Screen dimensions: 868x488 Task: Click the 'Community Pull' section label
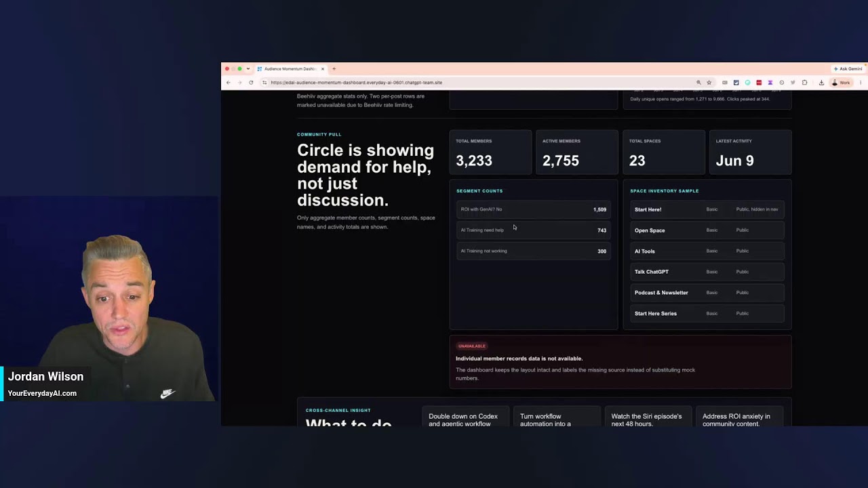pos(319,135)
